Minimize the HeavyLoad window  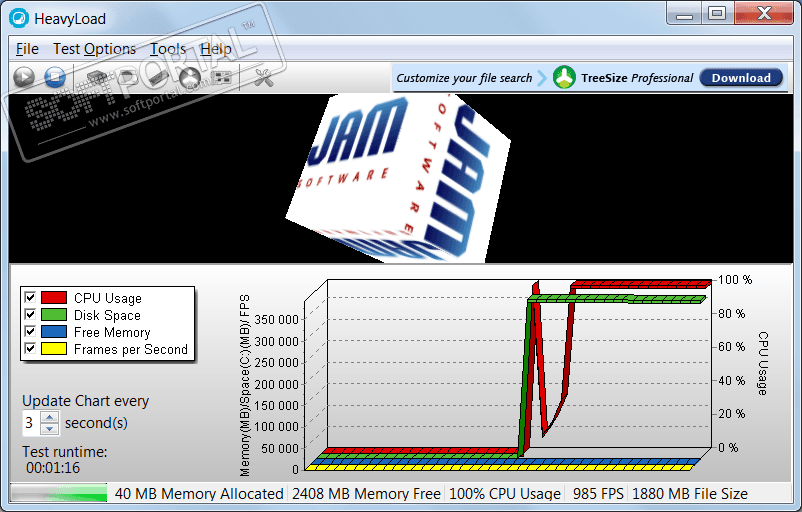tap(684, 14)
